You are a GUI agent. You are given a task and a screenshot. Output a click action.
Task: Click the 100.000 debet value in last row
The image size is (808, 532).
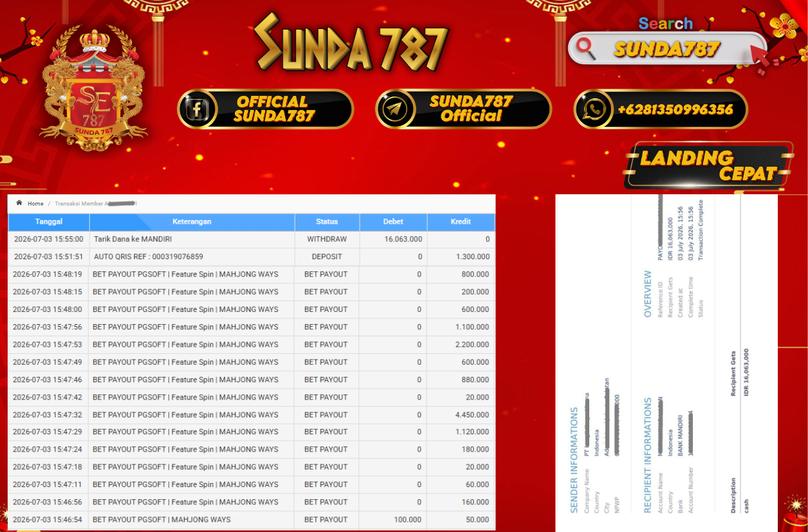pyautogui.click(x=408, y=520)
